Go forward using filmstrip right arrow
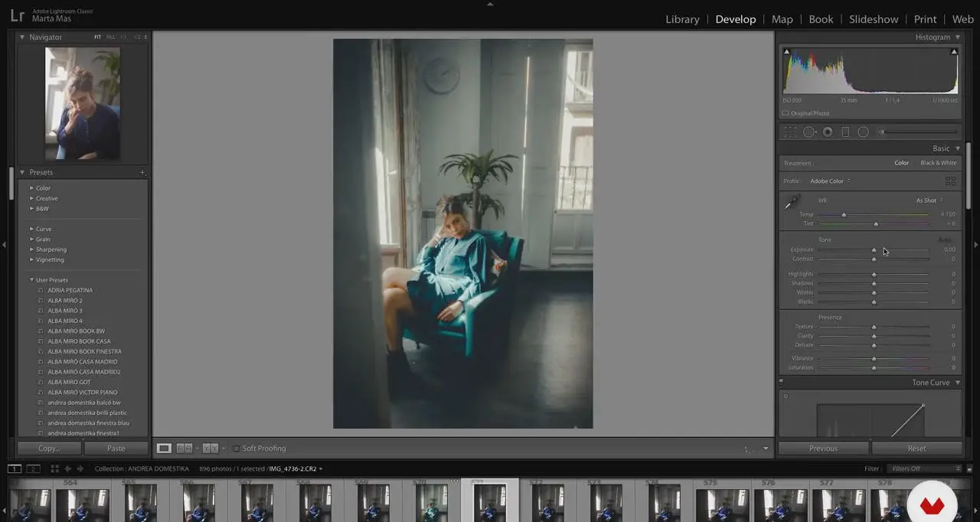Image resolution: width=980 pixels, height=522 pixels. click(80, 468)
